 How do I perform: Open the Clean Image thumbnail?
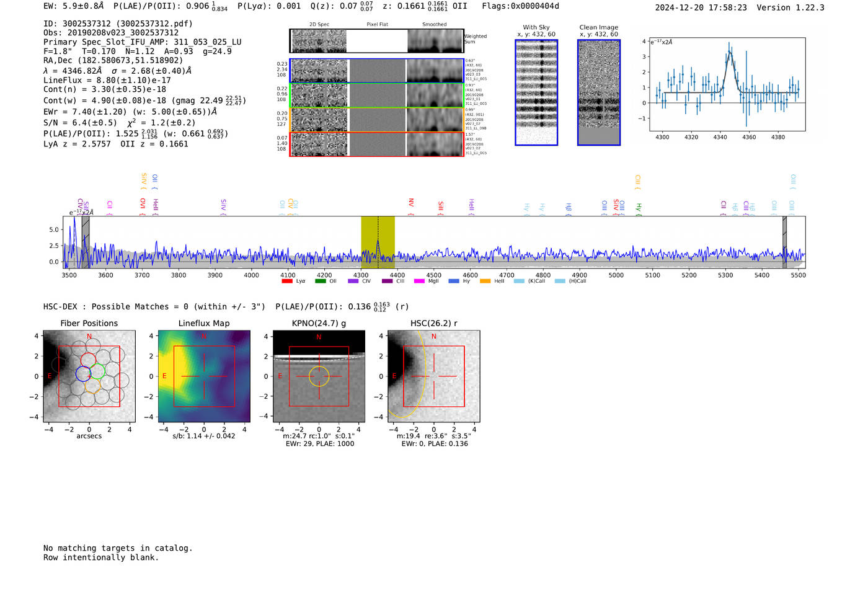[599, 92]
